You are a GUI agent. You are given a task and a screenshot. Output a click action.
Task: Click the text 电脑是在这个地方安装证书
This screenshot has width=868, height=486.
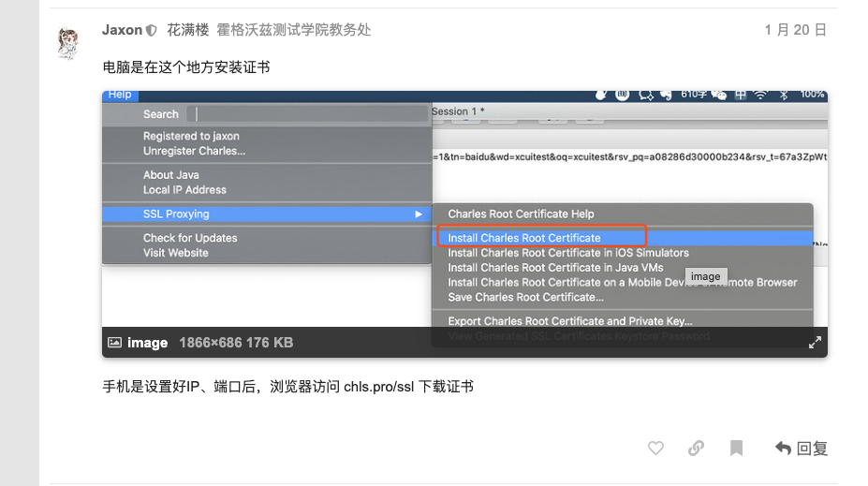point(186,67)
